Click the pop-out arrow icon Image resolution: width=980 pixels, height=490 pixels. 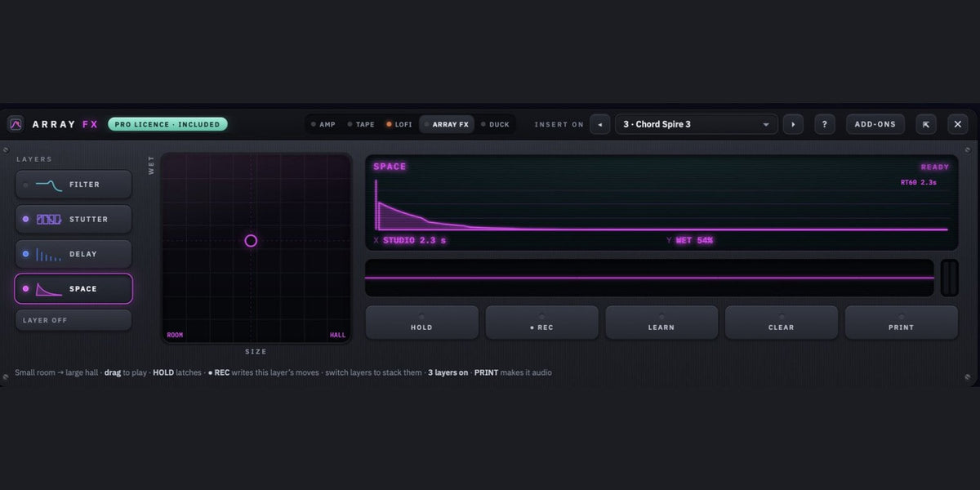pyautogui.click(x=925, y=124)
